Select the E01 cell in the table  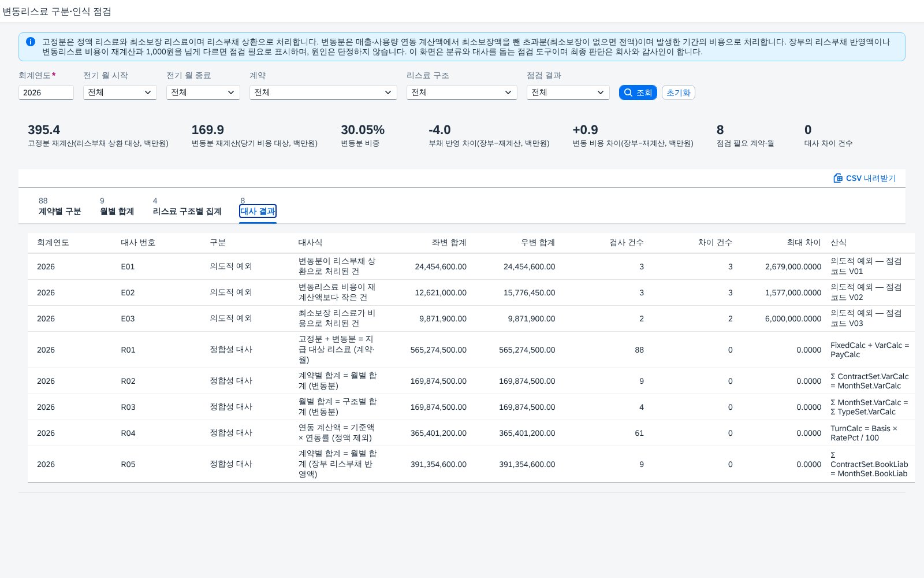(128, 266)
